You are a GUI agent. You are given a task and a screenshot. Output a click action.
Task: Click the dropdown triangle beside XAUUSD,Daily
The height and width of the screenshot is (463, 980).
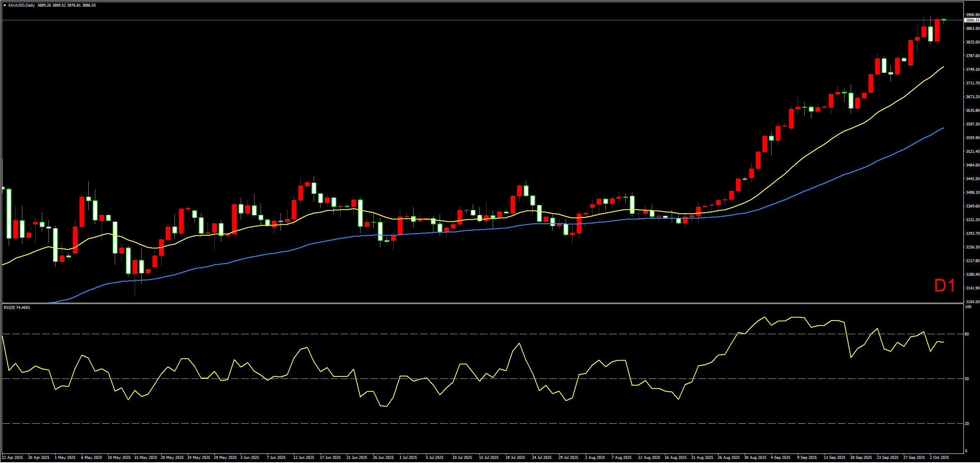(x=5, y=5)
